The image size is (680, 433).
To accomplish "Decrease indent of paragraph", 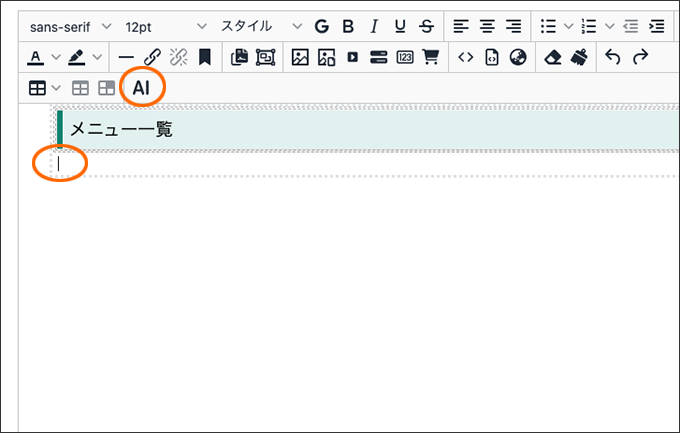I will pos(631,27).
